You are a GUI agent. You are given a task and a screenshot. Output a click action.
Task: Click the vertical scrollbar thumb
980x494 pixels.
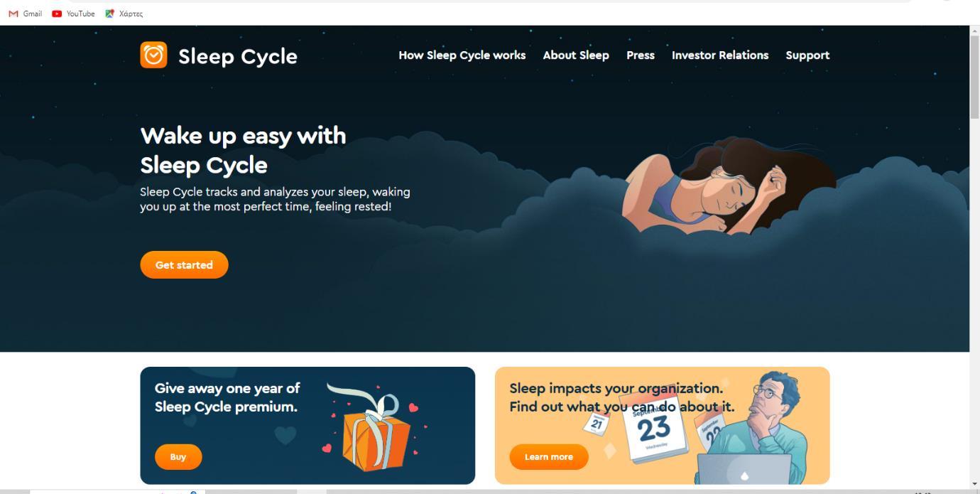pos(974,77)
